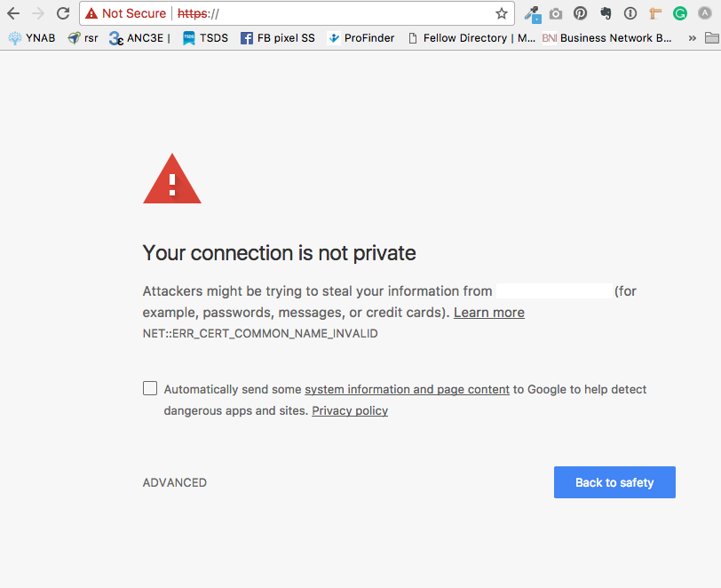Click the Not Secure warning in address bar
The height and width of the screenshot is (588, 721).
tap(125, 13)
